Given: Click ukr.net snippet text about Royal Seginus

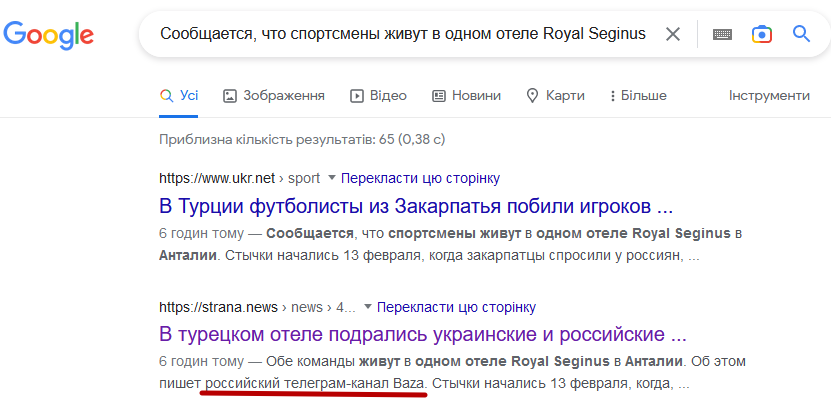Looking at the screenshot, I should pos(452,245).
